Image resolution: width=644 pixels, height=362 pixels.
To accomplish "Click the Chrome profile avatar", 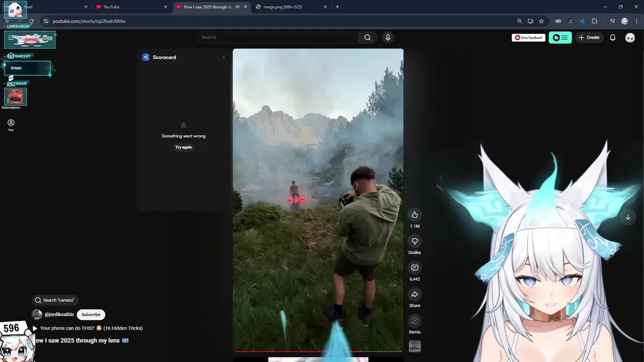I will click(x=624, y=21).
